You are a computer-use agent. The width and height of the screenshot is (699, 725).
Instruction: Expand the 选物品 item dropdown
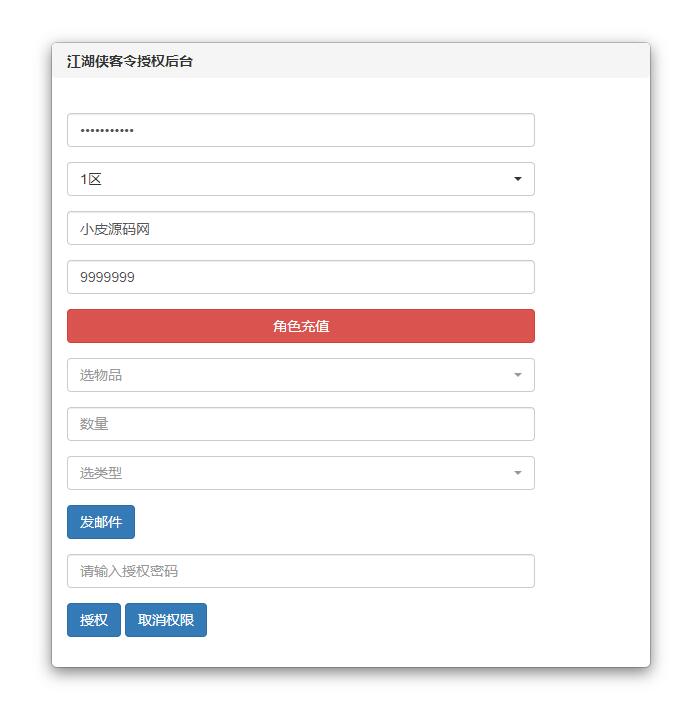coord(300,375)
